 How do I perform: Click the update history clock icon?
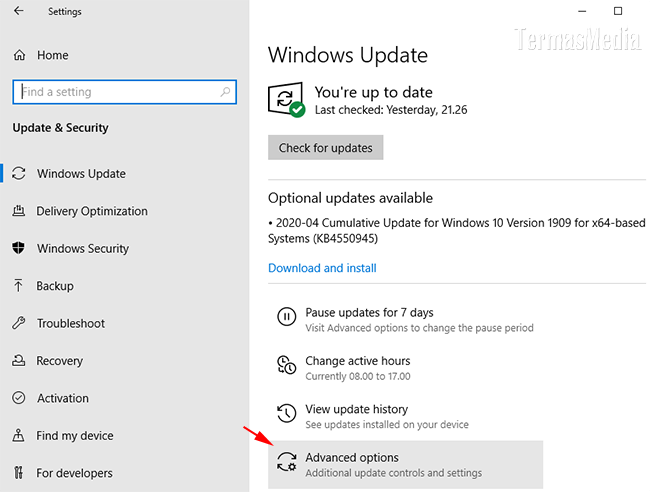click(286, 413)
